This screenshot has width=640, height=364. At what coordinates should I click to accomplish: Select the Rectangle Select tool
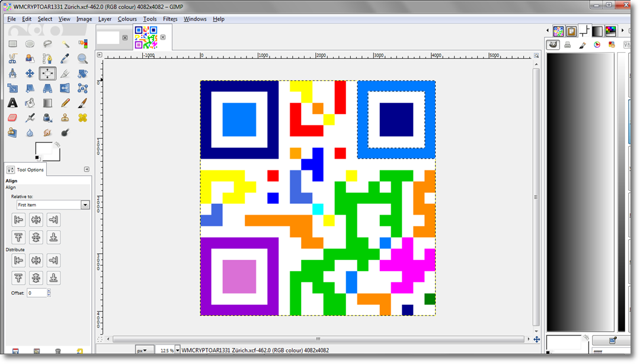12,44
